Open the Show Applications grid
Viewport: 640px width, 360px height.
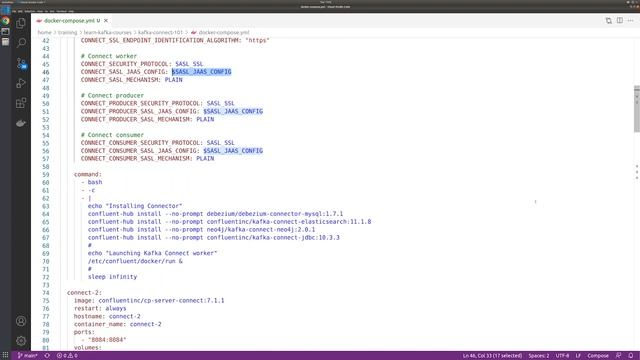5,355
